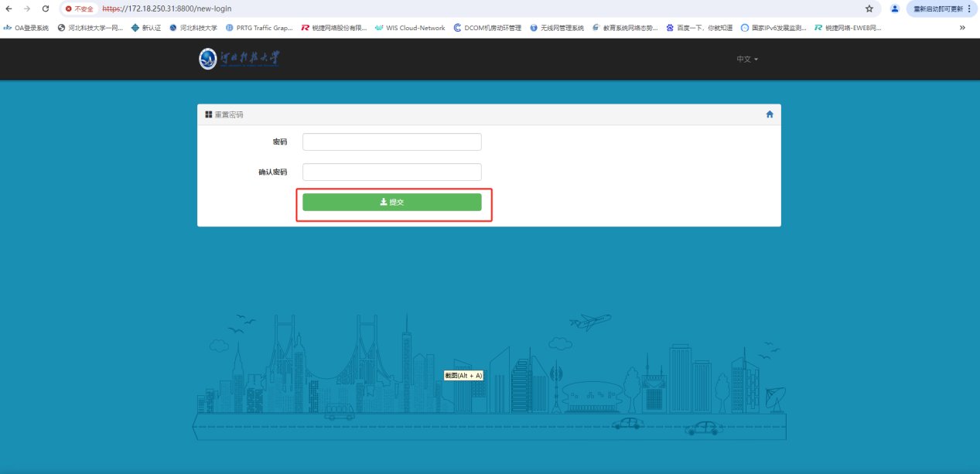Viewport: 980px width, 474px height.
Task: Expand the bookmarks overflow chevron
Action: (962, 28)
